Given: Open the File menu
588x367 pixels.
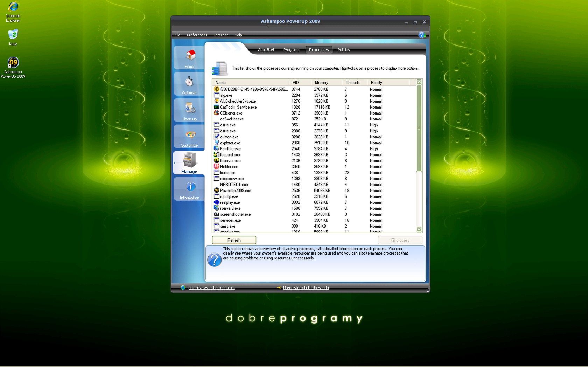Looking at the screenshot, I should pos(177,35).
